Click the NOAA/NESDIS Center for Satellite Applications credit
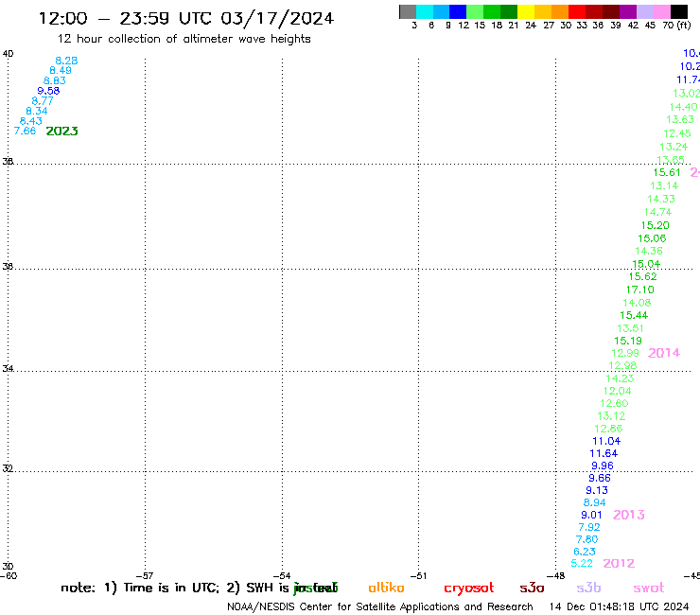Image resolution: width=700 pixels, height=615 pixels. point(380,606)
